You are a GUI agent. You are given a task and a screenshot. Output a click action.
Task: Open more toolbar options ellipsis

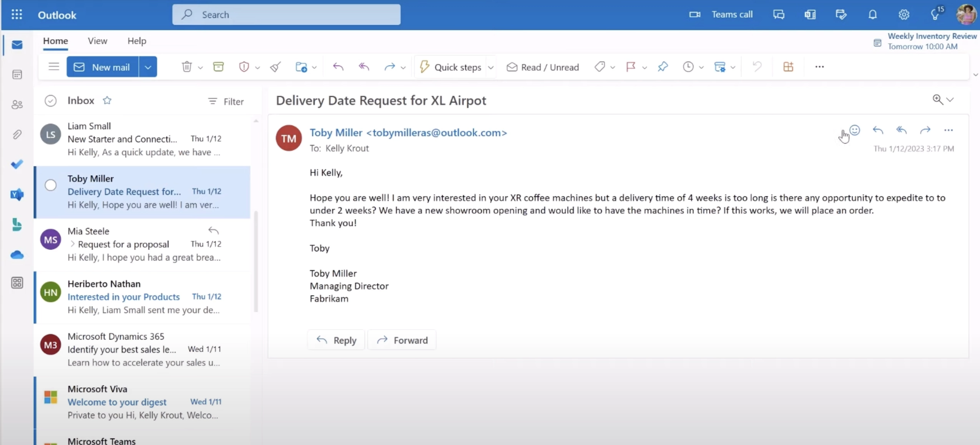click(819, 67)
